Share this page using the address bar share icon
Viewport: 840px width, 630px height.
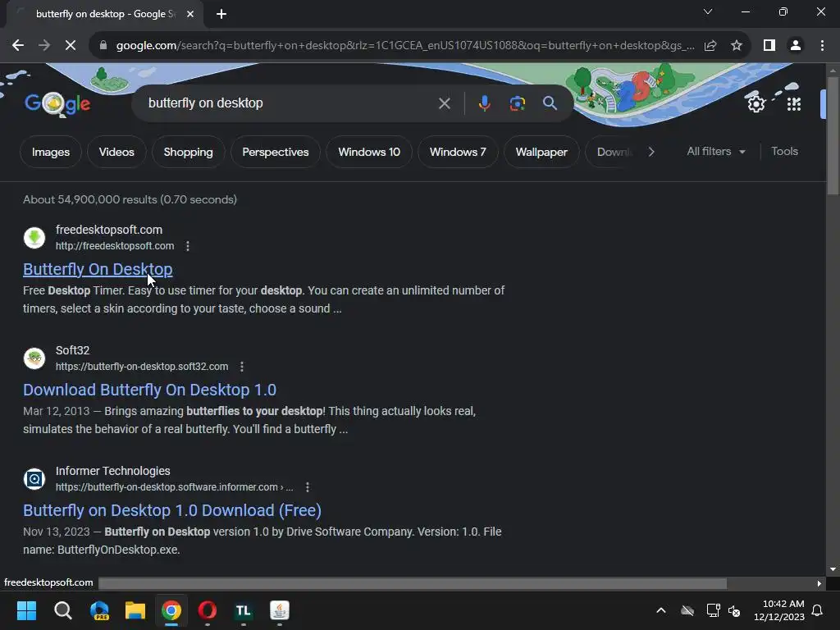710,46
